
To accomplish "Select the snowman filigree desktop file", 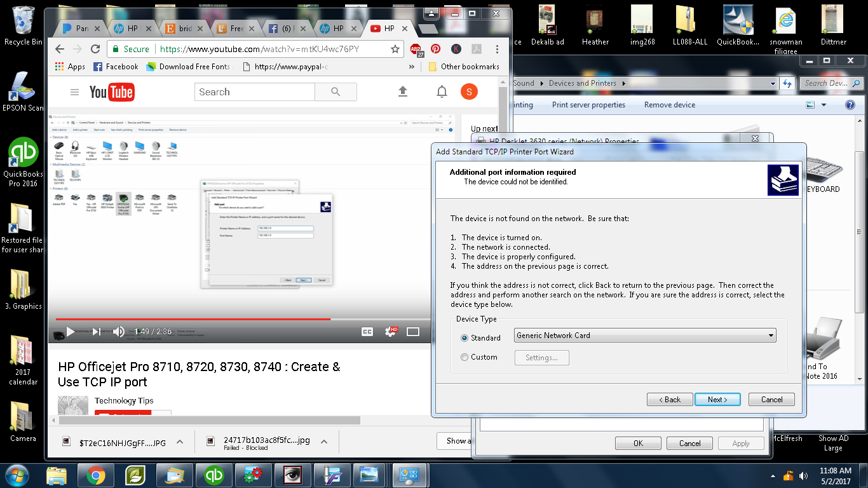I will pos(786,30).
